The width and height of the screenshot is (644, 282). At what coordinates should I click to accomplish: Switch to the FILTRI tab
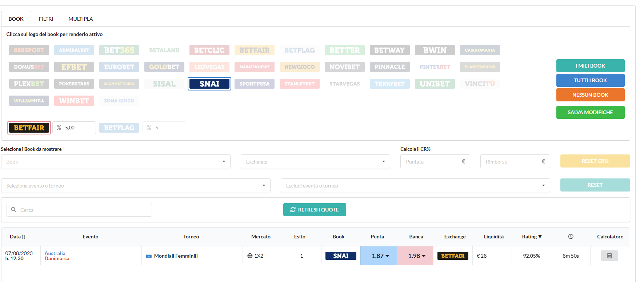point(46,19)
